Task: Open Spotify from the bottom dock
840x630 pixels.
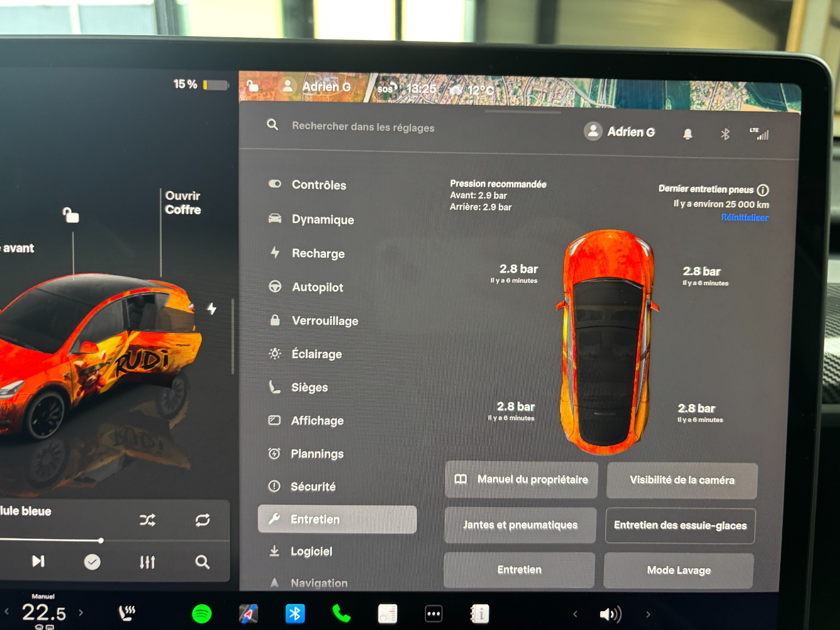Action: point(202,613)
